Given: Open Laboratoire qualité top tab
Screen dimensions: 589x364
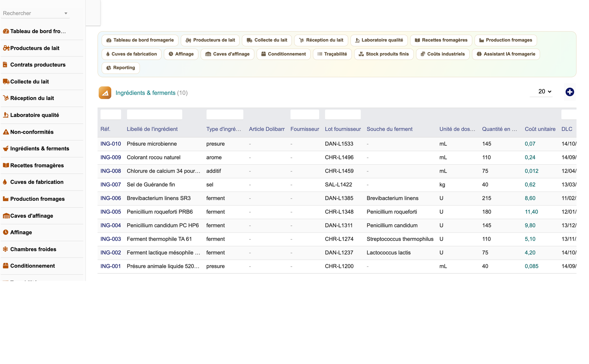Looking at the screenshot, I should 379,40.
